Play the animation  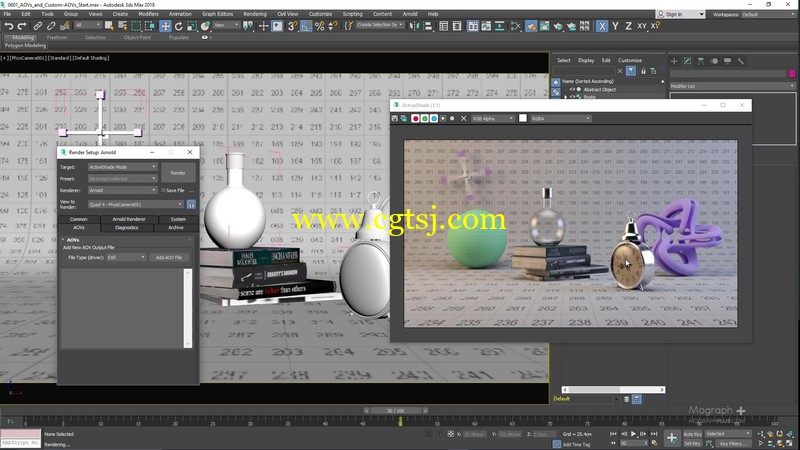click(634, 434)
